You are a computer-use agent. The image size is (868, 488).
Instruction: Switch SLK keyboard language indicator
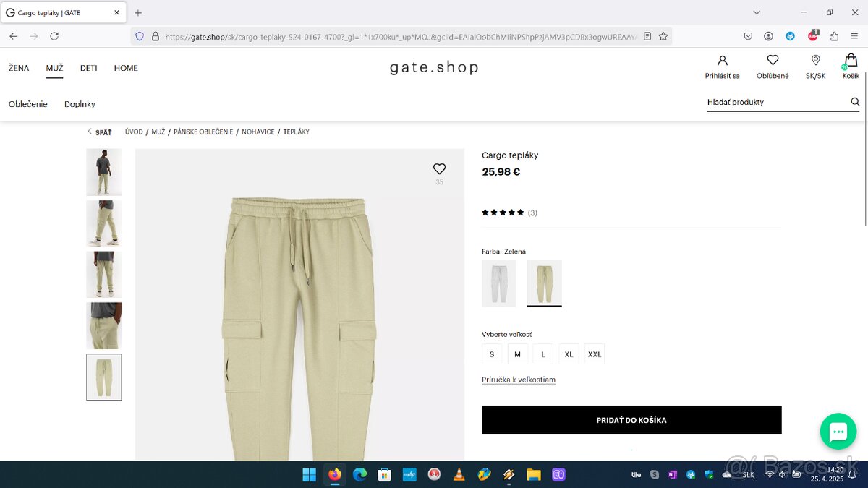(x=749, y=475)
